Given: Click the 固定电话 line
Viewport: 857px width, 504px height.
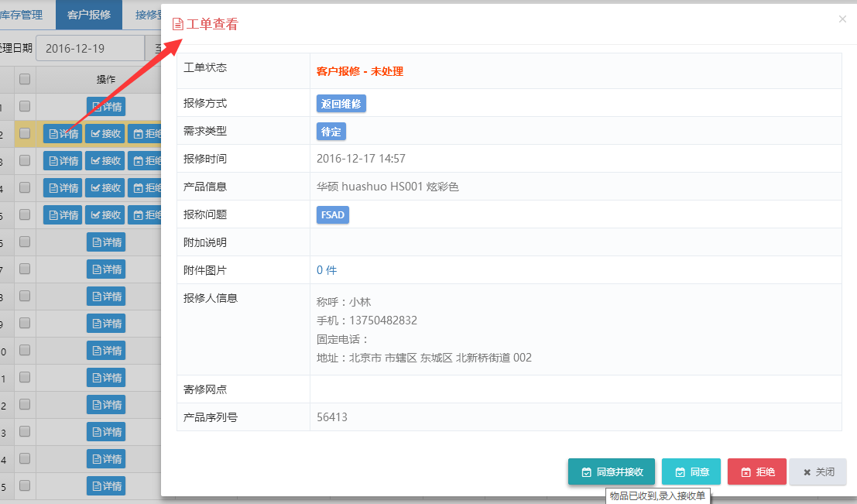Looking at the screenshot, I should coord(343,339).
